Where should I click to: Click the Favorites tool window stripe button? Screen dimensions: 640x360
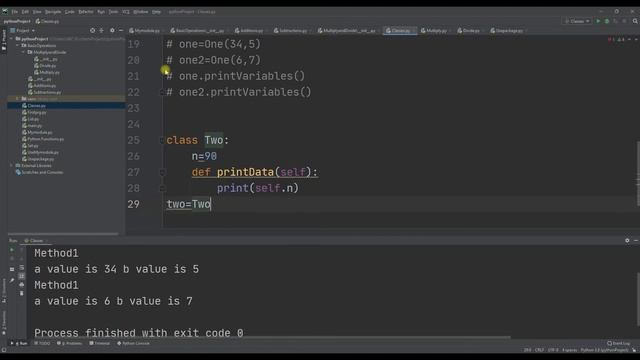click(4, 323)
